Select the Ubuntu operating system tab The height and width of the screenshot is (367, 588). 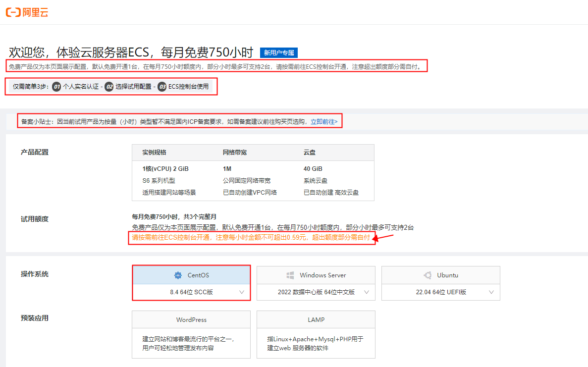click(x=440, y=275)
